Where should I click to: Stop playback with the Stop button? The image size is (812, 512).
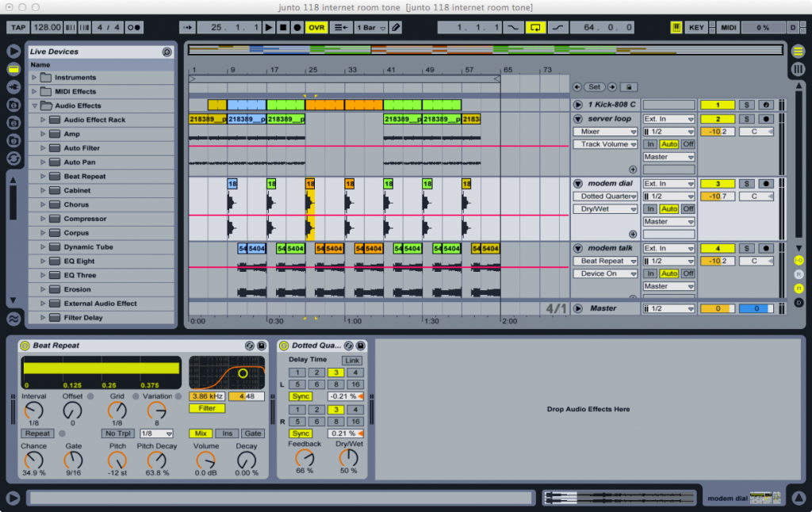[x=283, y=28]
